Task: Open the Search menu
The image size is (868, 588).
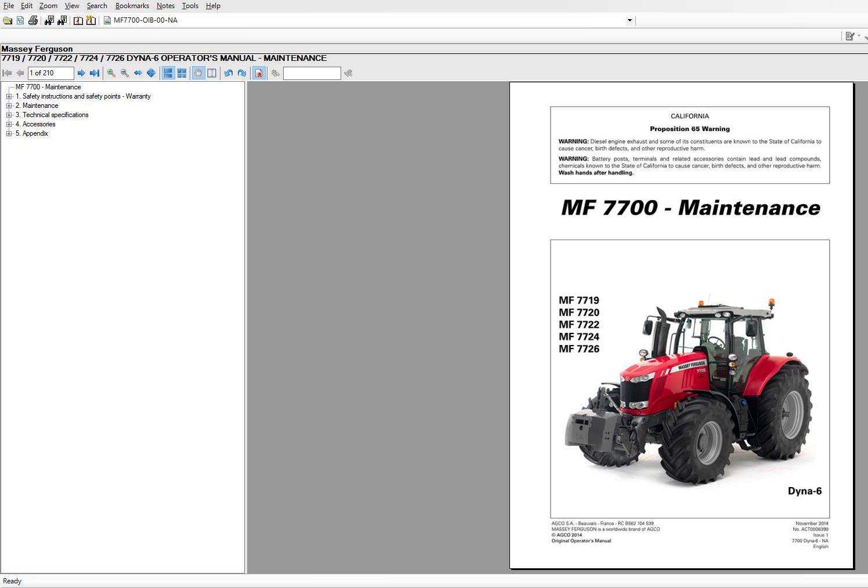Action: click(97, 6)
